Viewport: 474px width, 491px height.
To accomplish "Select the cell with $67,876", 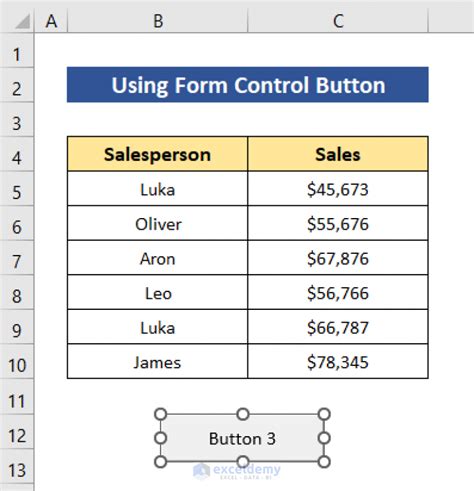I will pos(338,258).
